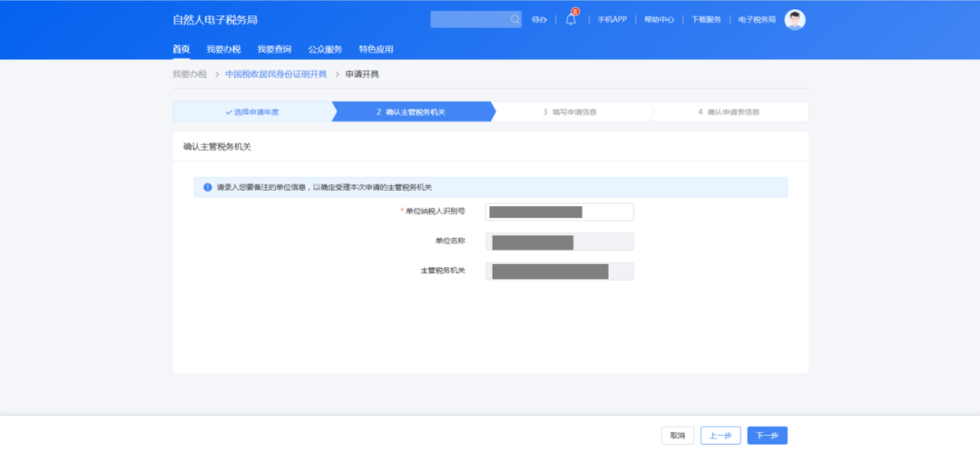
Task: Open the 公众服务 menu
Action: [325, 49]
